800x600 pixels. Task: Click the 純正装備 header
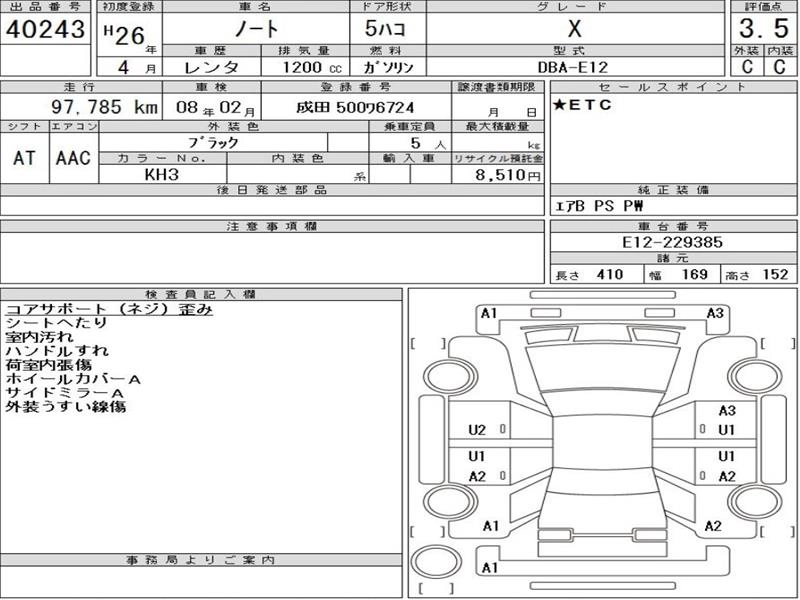672,190
